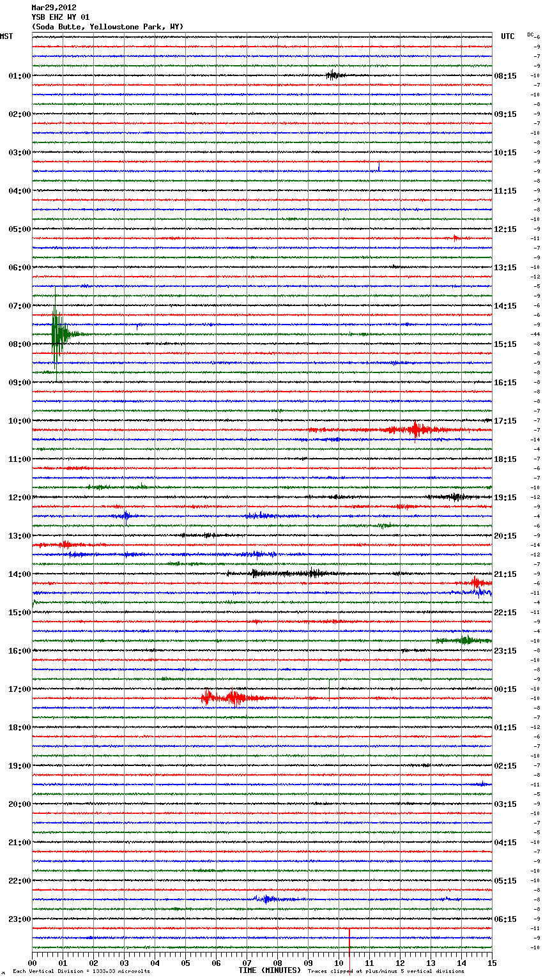Select the 07:00 MST time label

pos(20,306)
